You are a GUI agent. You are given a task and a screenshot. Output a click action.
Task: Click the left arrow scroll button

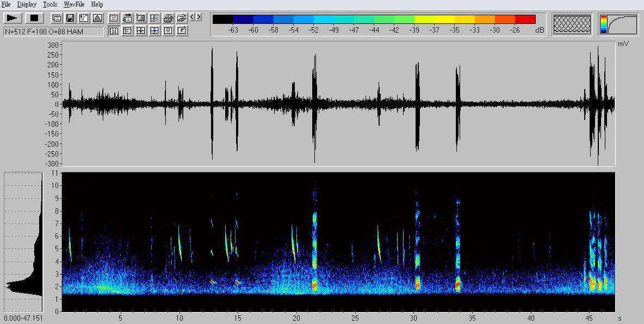(x=192, y=17)
